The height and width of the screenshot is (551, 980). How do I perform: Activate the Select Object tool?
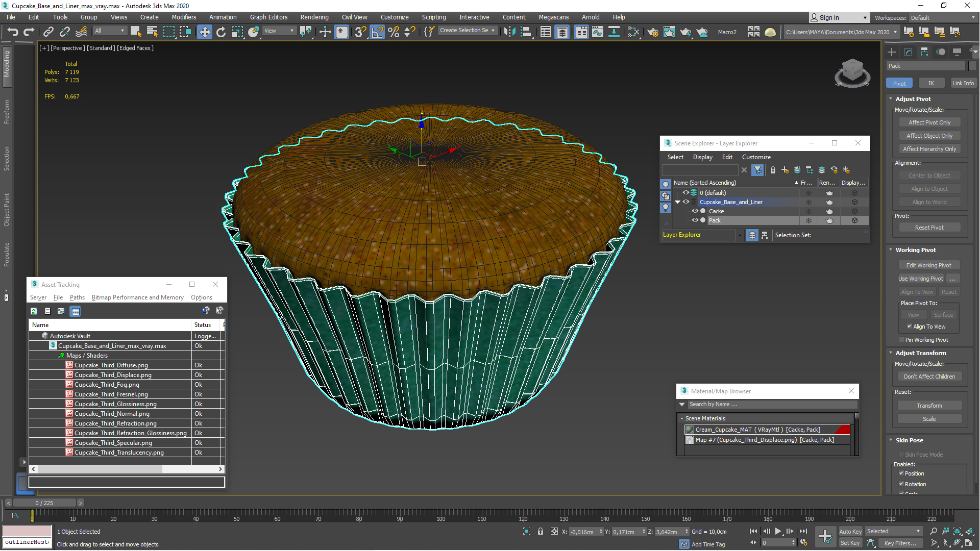coord(135,32)
